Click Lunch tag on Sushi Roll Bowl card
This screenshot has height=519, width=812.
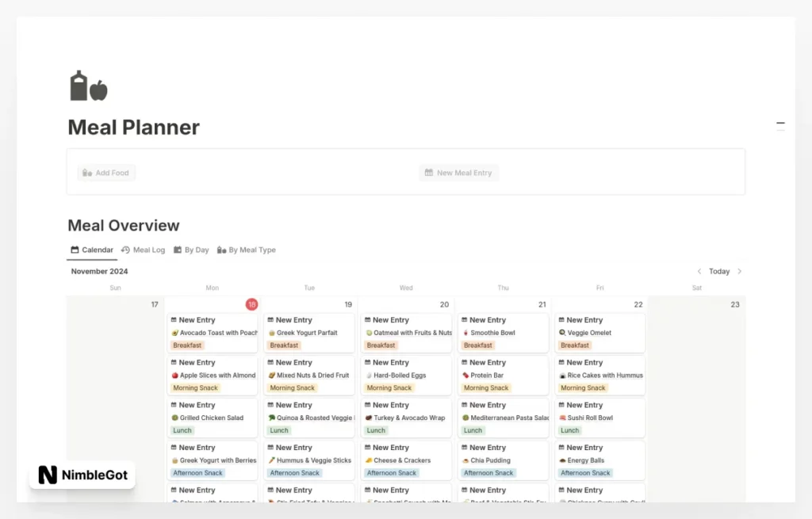click(569, 430)
